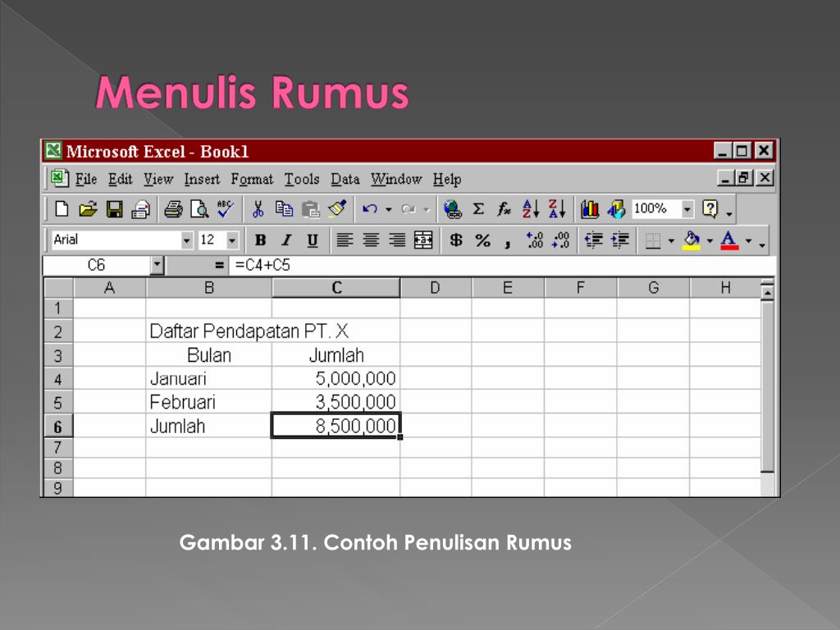840x630 pixels.
Task: Center align the cell text
Action: tap(371, 240)
